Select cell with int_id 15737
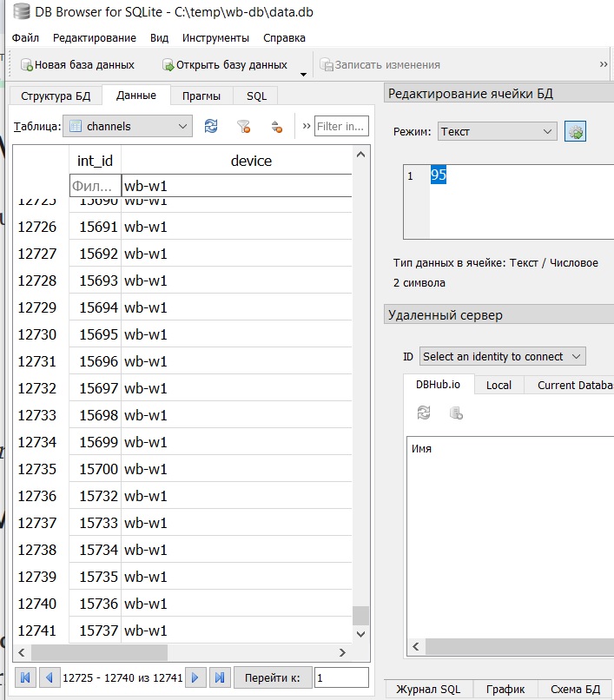Viewport: 614px width, 700px height. pos(96,631)
